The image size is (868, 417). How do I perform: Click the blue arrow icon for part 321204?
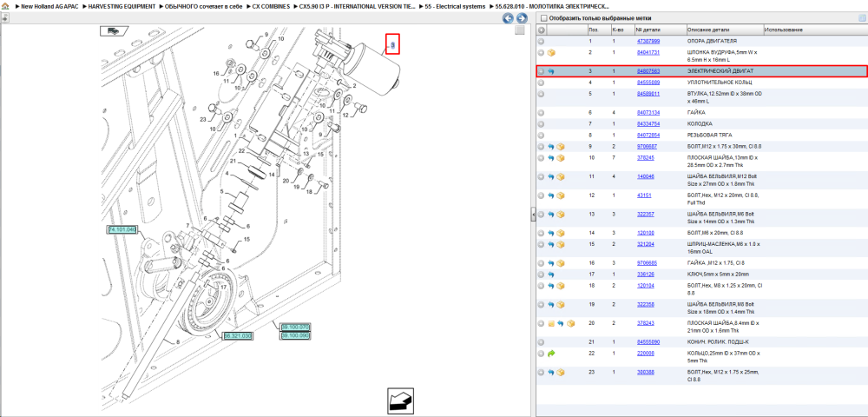(x=551, y=244)
